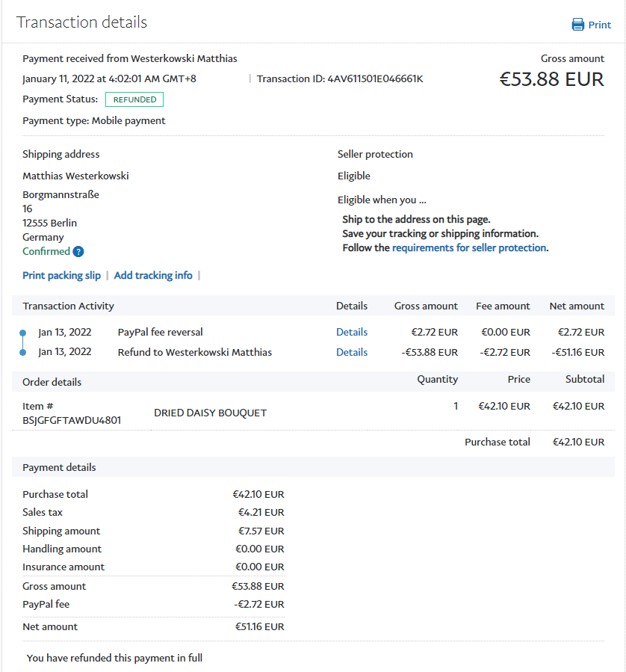Image resolution: width=626 pixels, height=672 pixels.
Task: View Details for Refund to Westerkowski Matthias
Action: [x=352, y=352]
